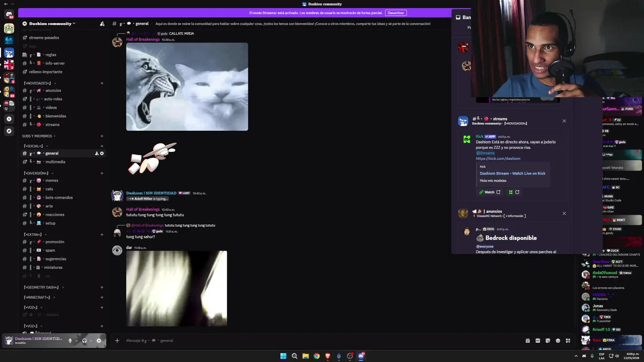
Task: Open microphone input options arrow
Action: (x=76, y=340)
